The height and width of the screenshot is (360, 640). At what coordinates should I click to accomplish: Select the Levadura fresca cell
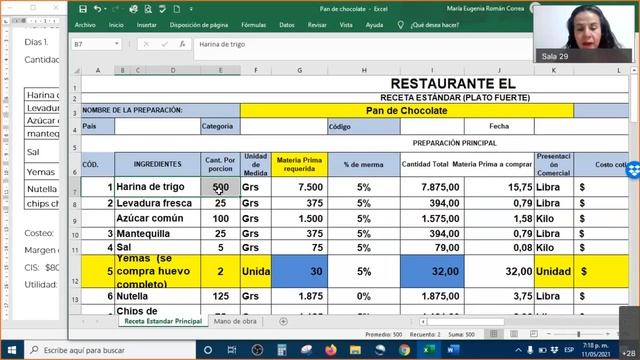(x=158, y=203)
